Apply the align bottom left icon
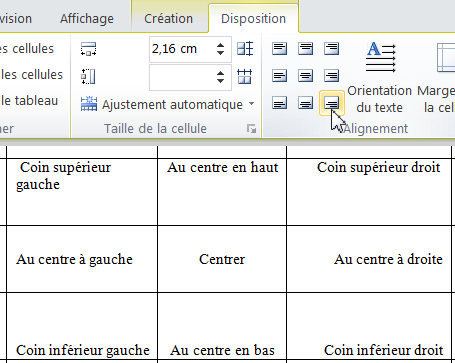Image resolution: width=455 pixels, height=363 pixels. click(x=279, y=103)
